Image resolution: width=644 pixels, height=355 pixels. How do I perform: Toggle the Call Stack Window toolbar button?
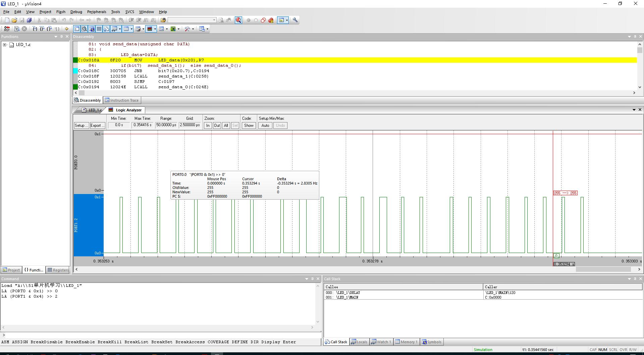click(106, 29)
